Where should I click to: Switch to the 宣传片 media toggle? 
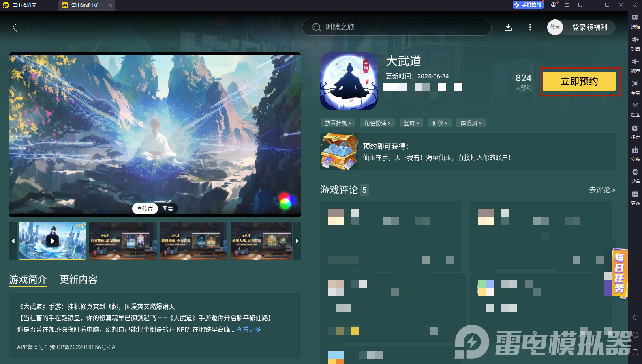point(145,209)
